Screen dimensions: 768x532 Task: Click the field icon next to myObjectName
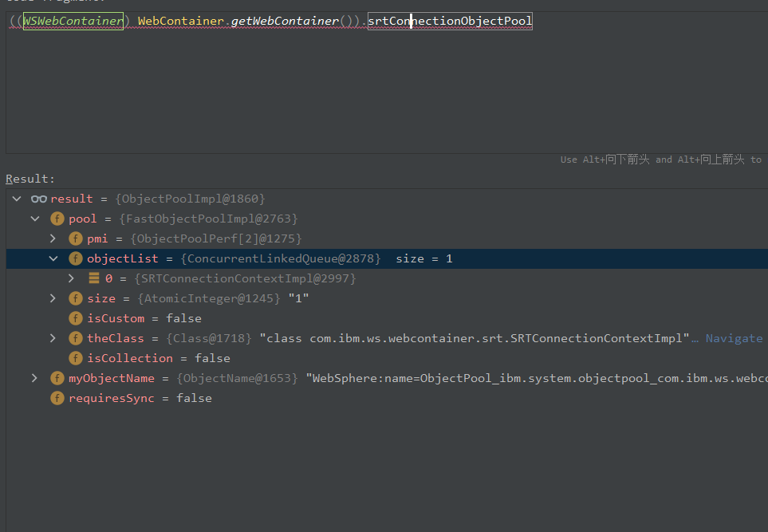[x=57, y=378]
